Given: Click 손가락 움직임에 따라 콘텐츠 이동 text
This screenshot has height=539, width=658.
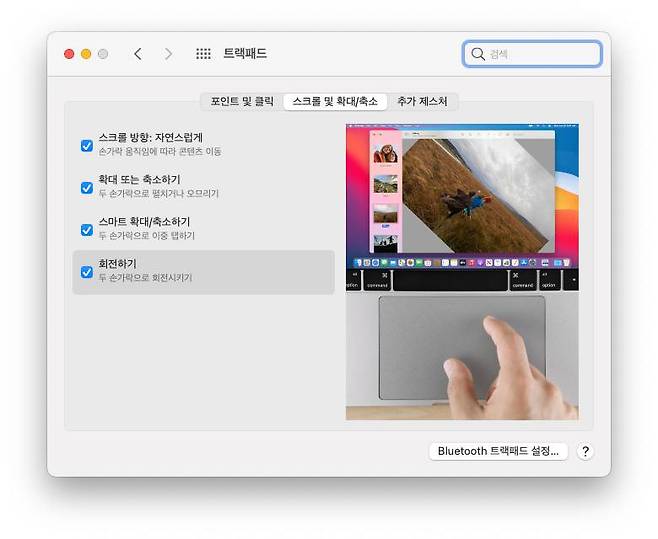Looking at the screenshot, I should [160, 152].
